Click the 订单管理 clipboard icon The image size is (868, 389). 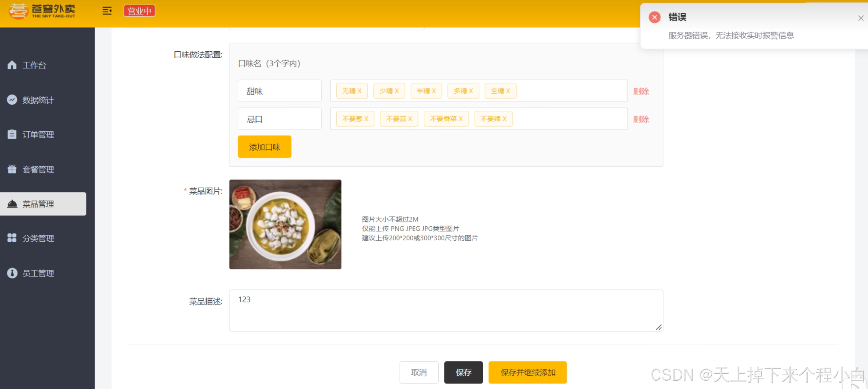tap(12, 134)
